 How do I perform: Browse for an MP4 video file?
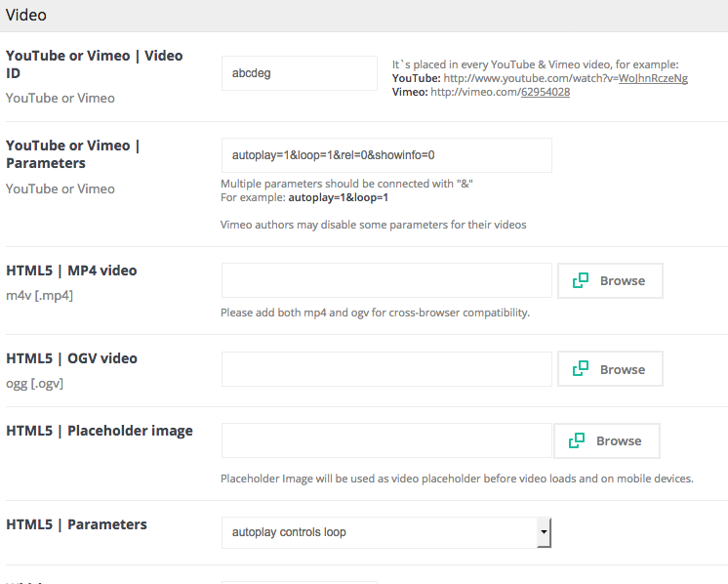click(610, 280)
